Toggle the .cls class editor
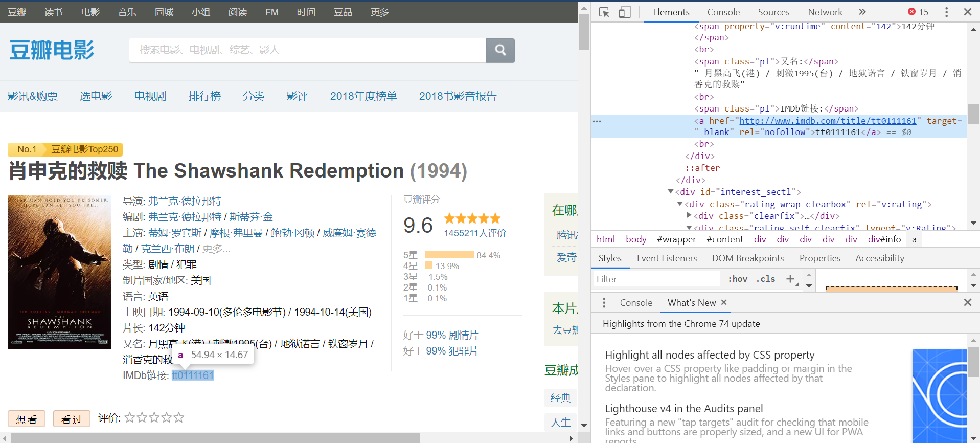Image resolution: width=980 pixels, height=443 pixels. click(x=766, y=279)
